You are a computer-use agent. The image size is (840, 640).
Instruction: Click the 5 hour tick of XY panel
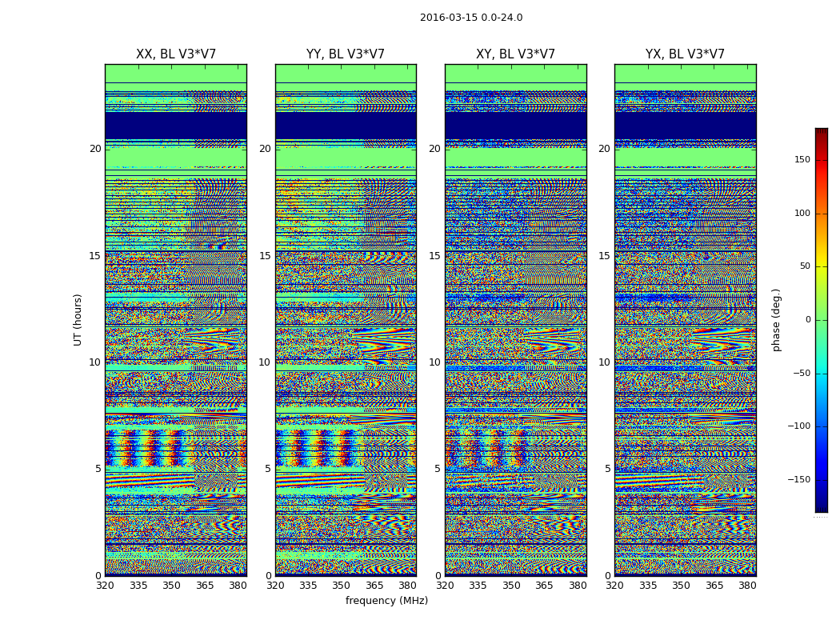tap(438, 469)
